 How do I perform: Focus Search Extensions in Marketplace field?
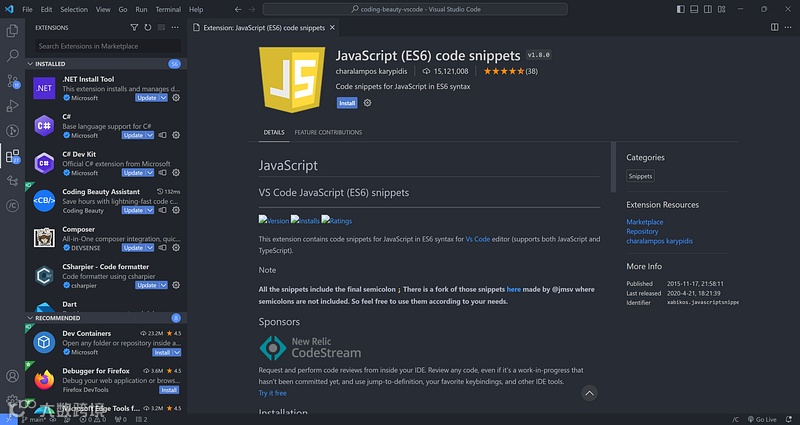(x=108, y=46)
